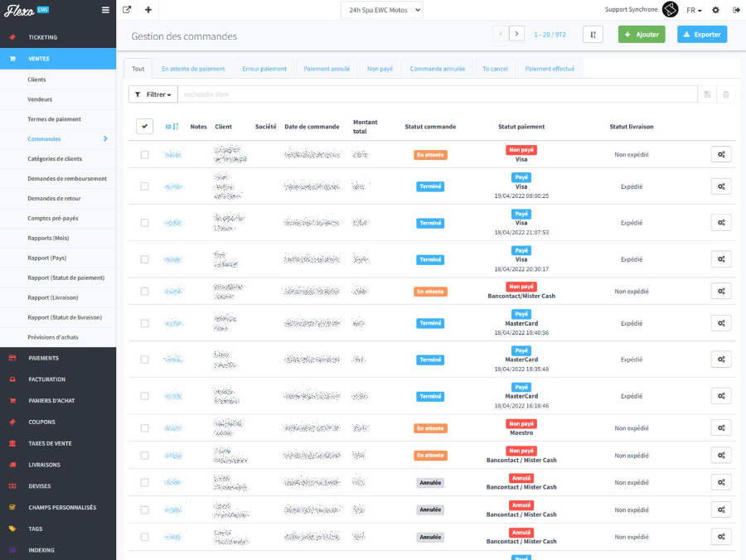Image resolution: width=746 pixels, height=560 pixels.
Task: Click the delete trash icon beside search
Action: click(726, 94)
